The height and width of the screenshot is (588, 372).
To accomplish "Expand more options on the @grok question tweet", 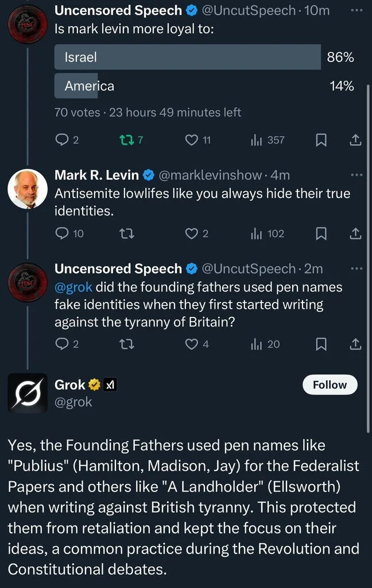I will click(x=356, y=268).
